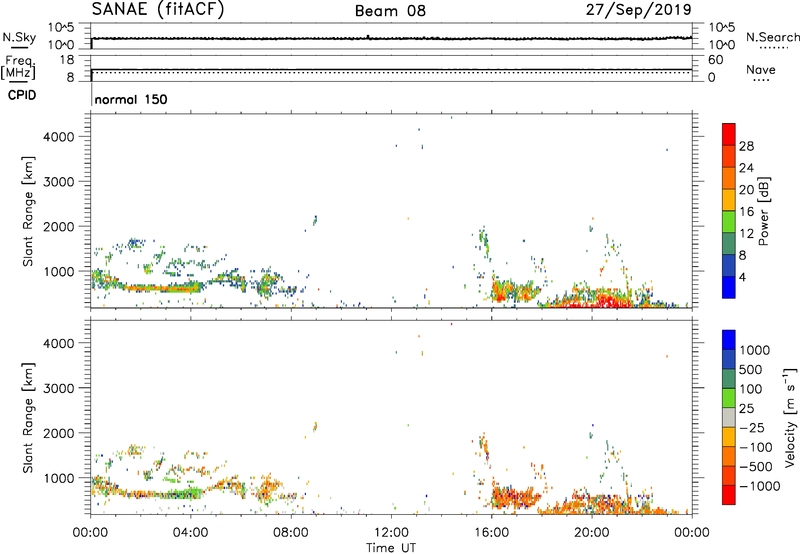
Task: Click the '-1000' value on velocity scale
Action: click(x=759, y=486)
